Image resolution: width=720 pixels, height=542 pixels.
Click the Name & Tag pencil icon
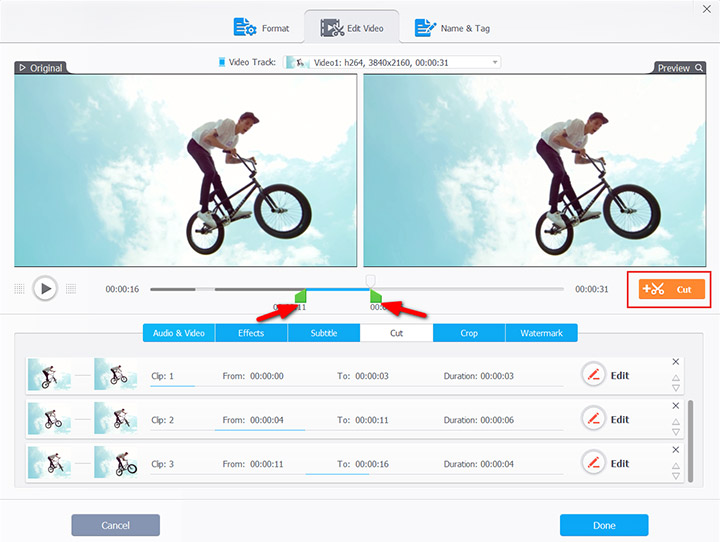[x=425, y=28]
